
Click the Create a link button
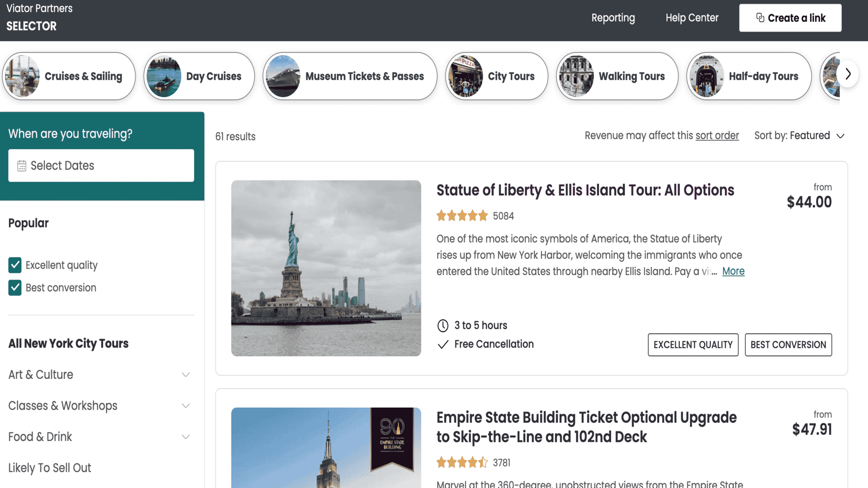[x=791, y=18]
